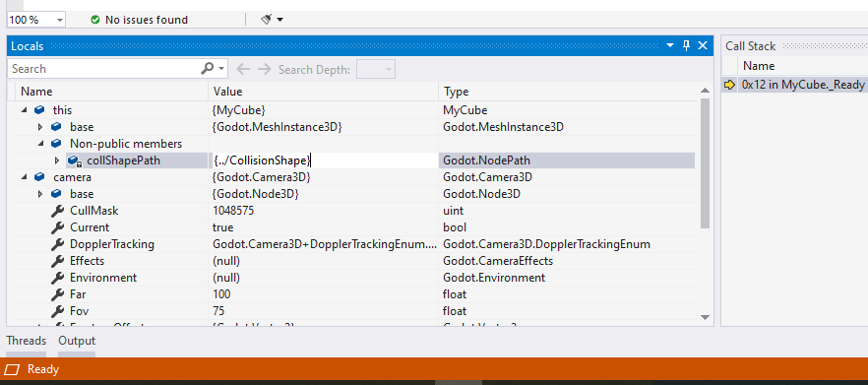Click the wrench icon beside CullMask property
Viewport: 868px width, 385px height.
coord(57,211)
